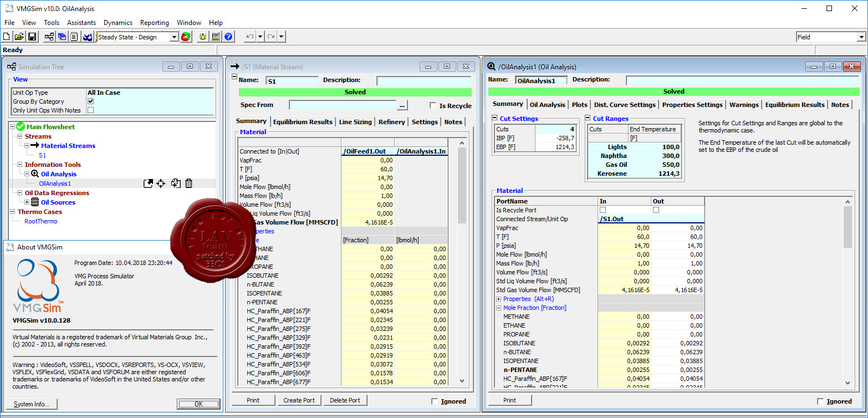This screenshot has width=868, height=418.
Task: Click the VMGSim logo in About dialog
Action: click(x=38, y=286)
